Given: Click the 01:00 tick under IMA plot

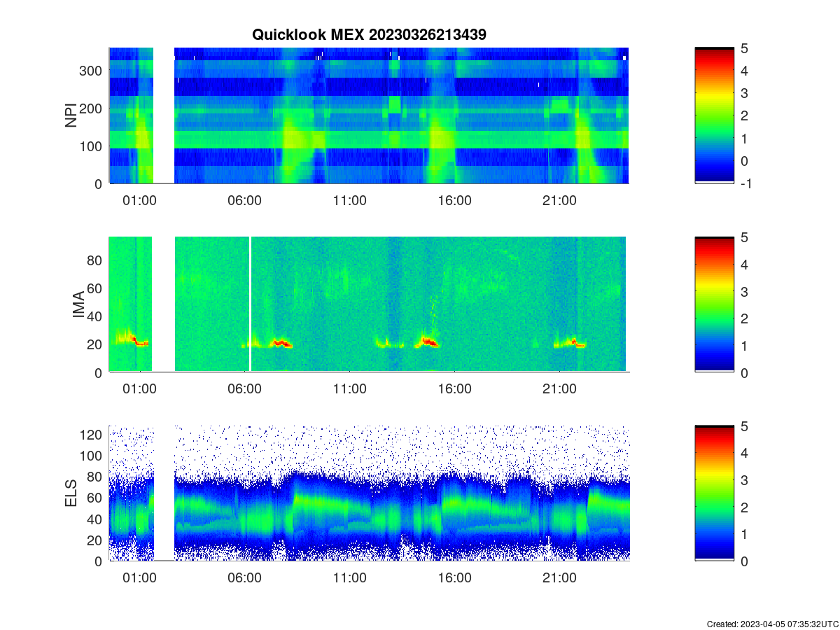Looking at the screenshot, I should pos(140,389).
